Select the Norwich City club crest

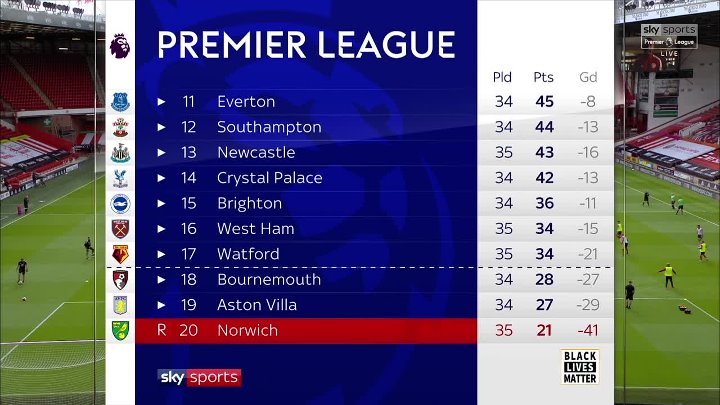(120, 330)
